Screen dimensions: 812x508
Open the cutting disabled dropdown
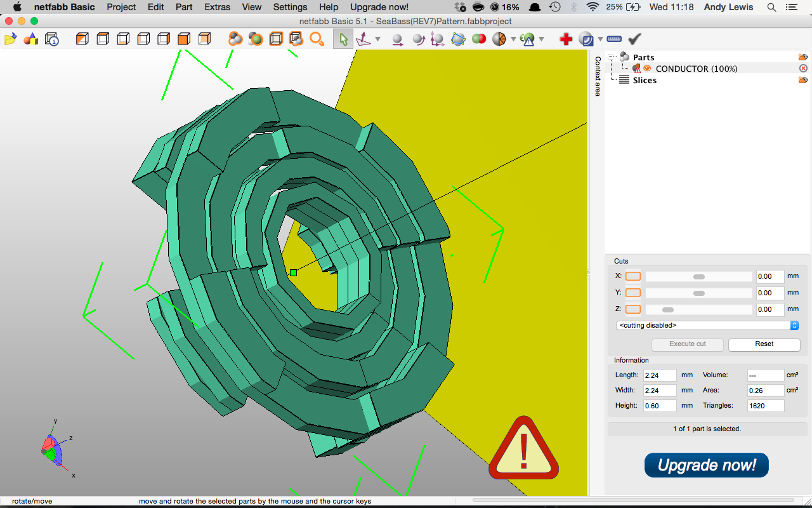707,325
